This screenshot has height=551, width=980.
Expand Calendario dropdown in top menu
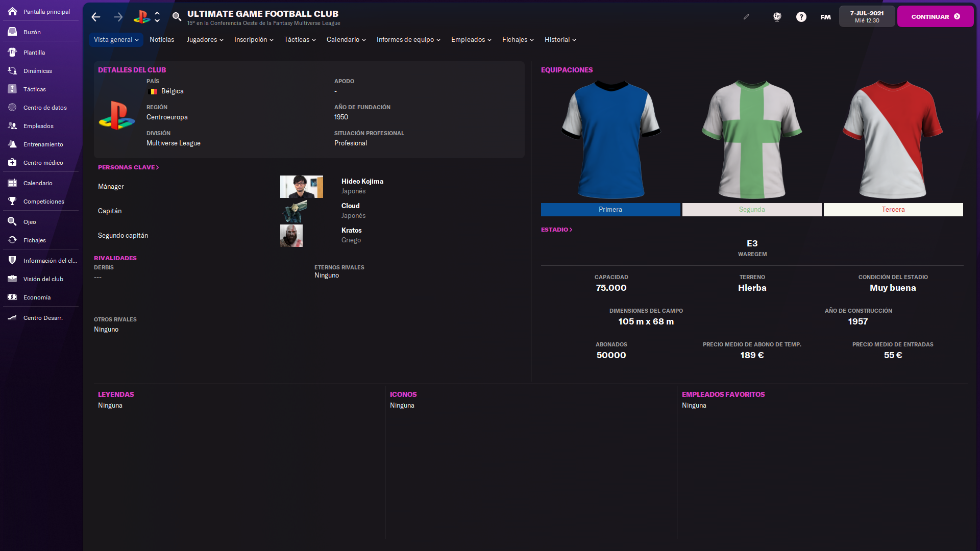point(346,39)
